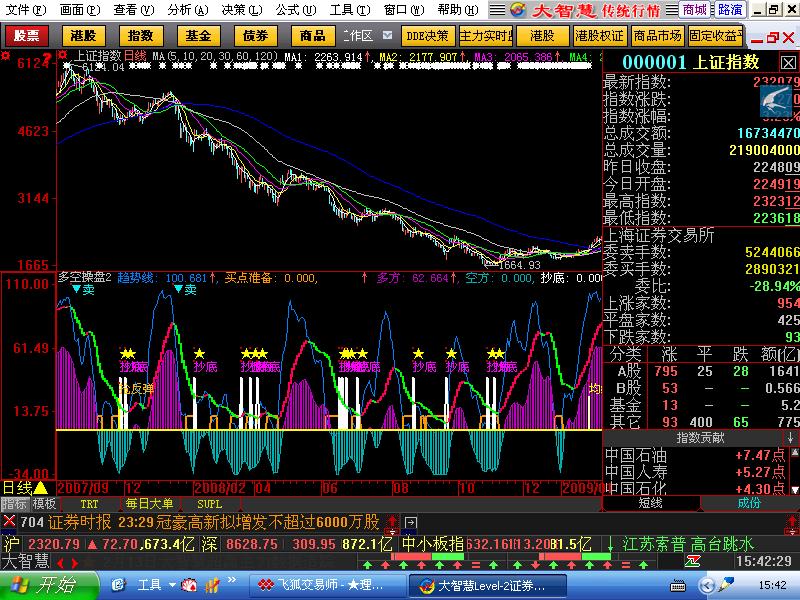Screen dimensions: 800x600
Task: Switch to 港股 in left toolbar group
Action: [84, 36]
